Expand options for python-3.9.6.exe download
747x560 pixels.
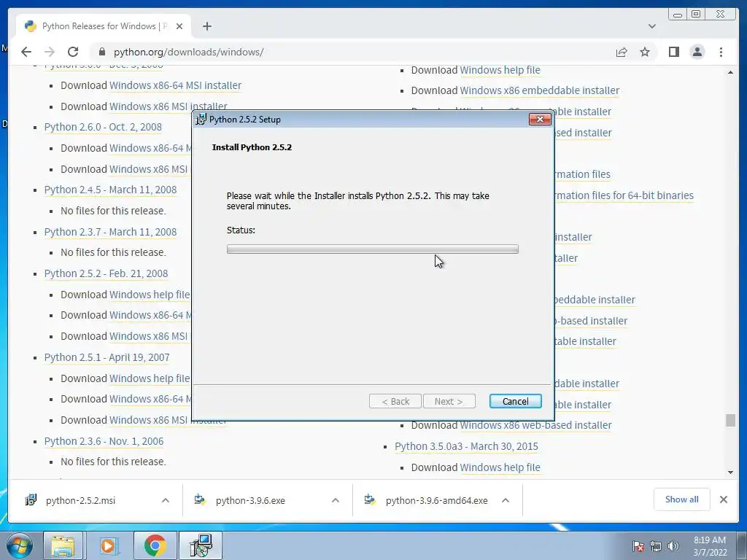(x=336, y=500)
